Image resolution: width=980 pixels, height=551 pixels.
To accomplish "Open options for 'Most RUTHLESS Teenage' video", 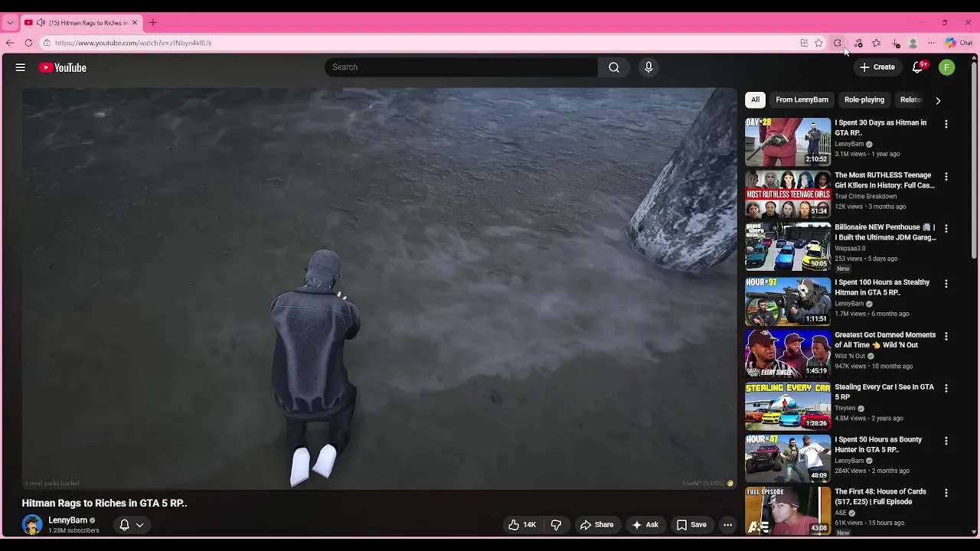I will pos(946,177).
